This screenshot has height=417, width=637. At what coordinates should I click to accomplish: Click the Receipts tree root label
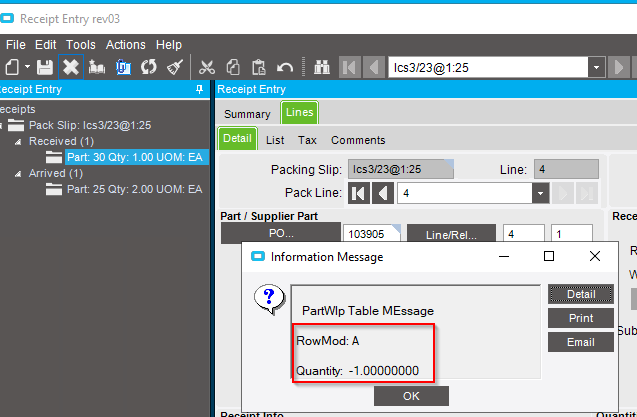(17, 109)
